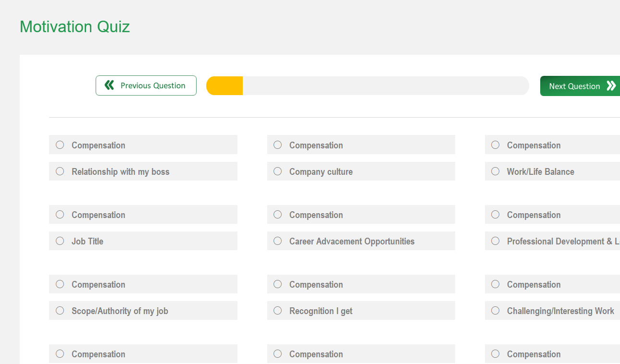Click the double-chevron icon on Previous Question
Screen dimensions: 620x364
click(109, 85)
